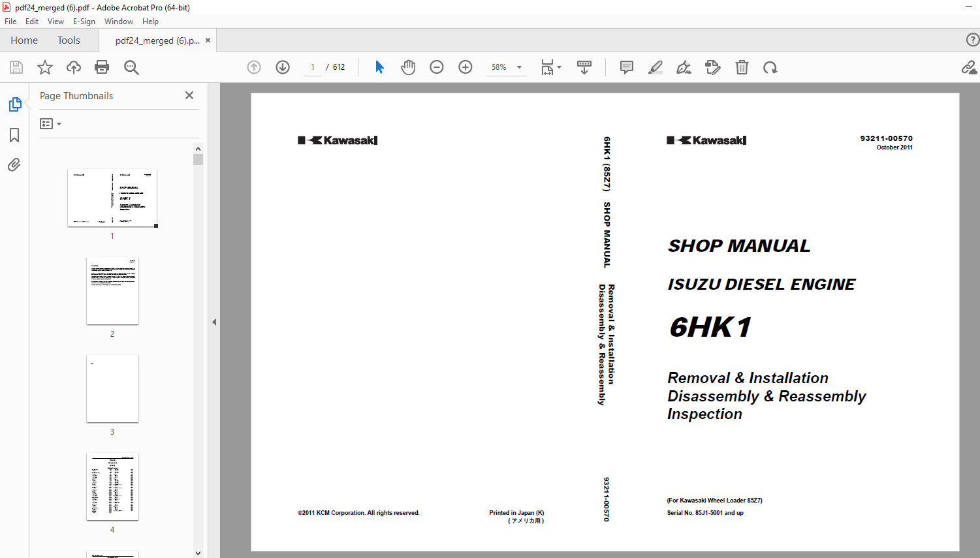Click "(For Kawasaki Wheel Loader 85Z7)" text
Image resolution: width=980 pixels, height=558 pixels.
pos(714,501)
